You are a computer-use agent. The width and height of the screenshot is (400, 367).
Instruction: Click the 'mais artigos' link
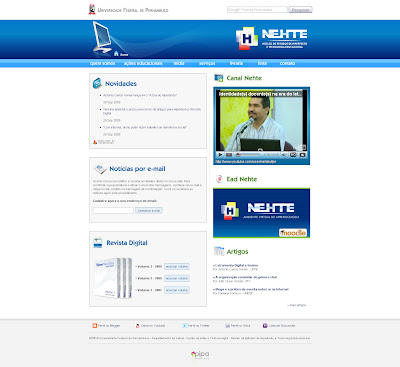[x=297, y=305]
